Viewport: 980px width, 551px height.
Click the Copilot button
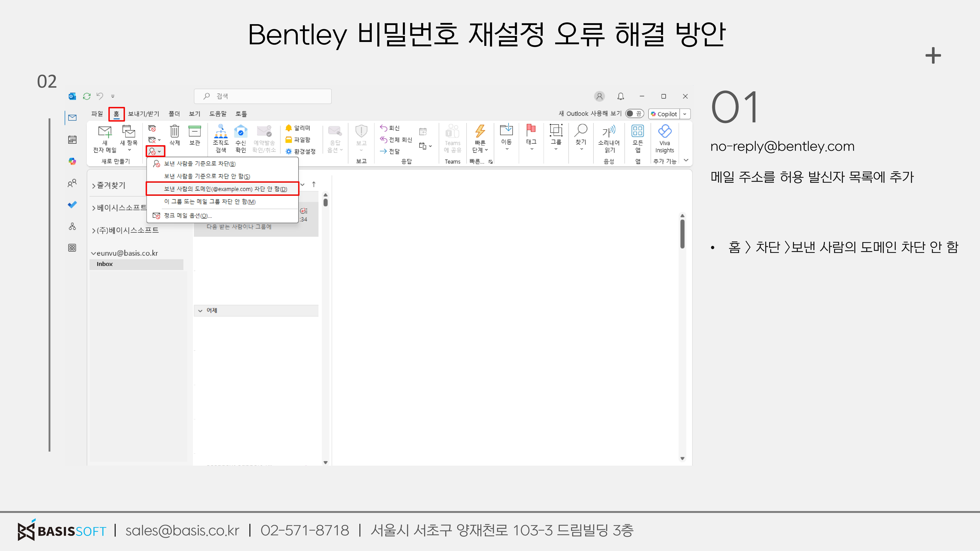point(664,114)
